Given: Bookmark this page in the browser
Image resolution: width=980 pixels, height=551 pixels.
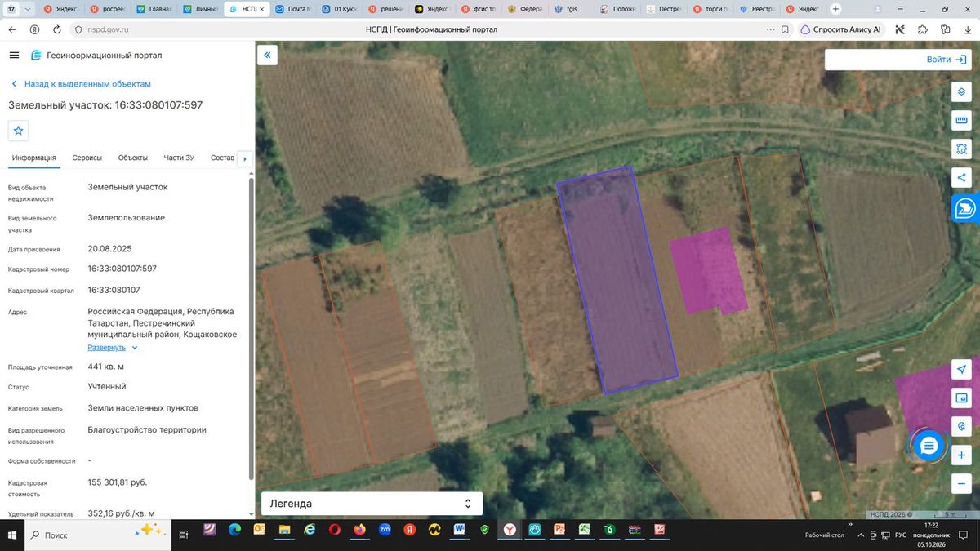Looking at the screenshot, I should [x=785, y=29].
